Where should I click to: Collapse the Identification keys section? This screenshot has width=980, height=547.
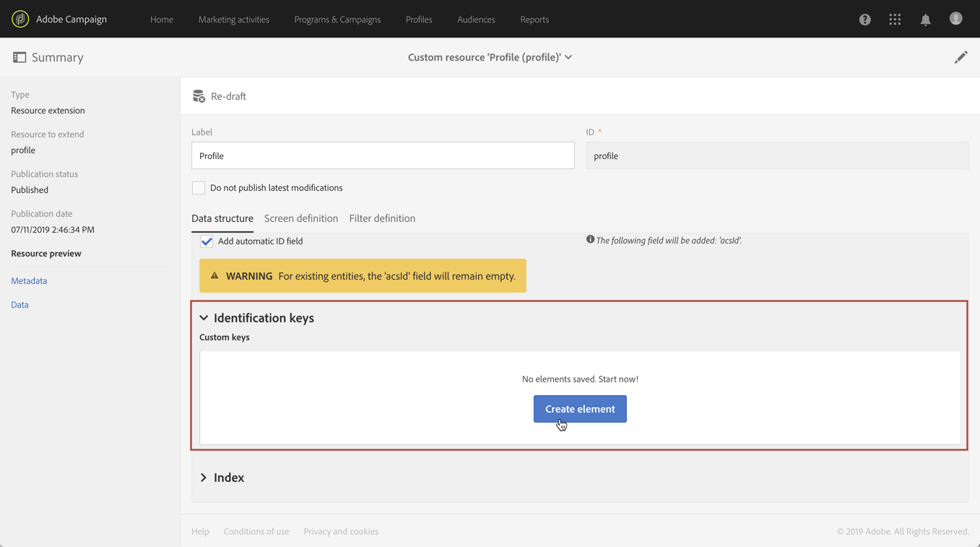(204, 318)
